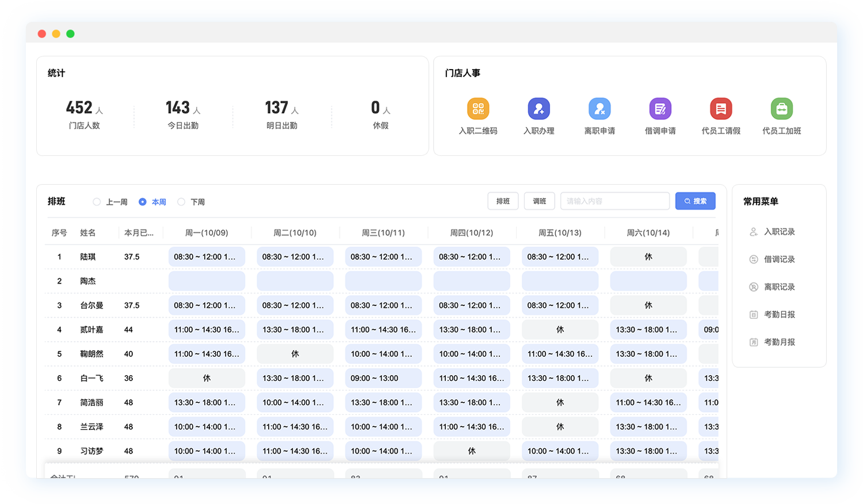The image size is (863, 504).
Task: Select the 上一周 radio button
Action: [97, 202]
